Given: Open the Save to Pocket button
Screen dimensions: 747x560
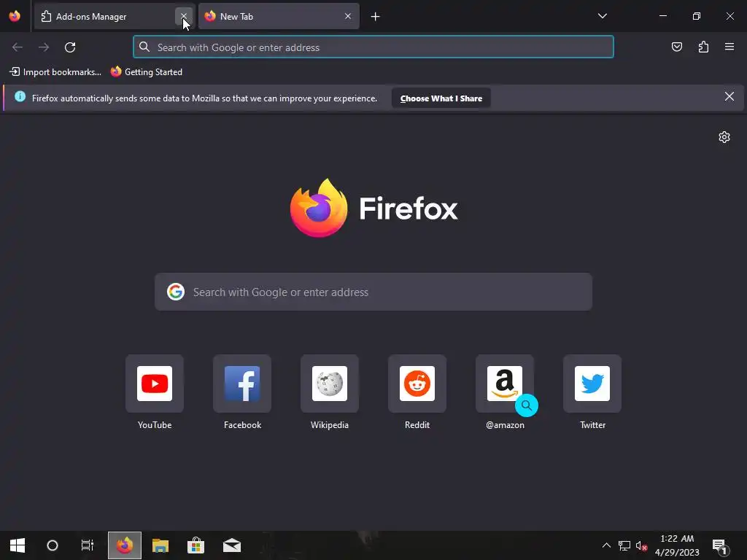Looking at the screenshot, I should coord(676,47).
